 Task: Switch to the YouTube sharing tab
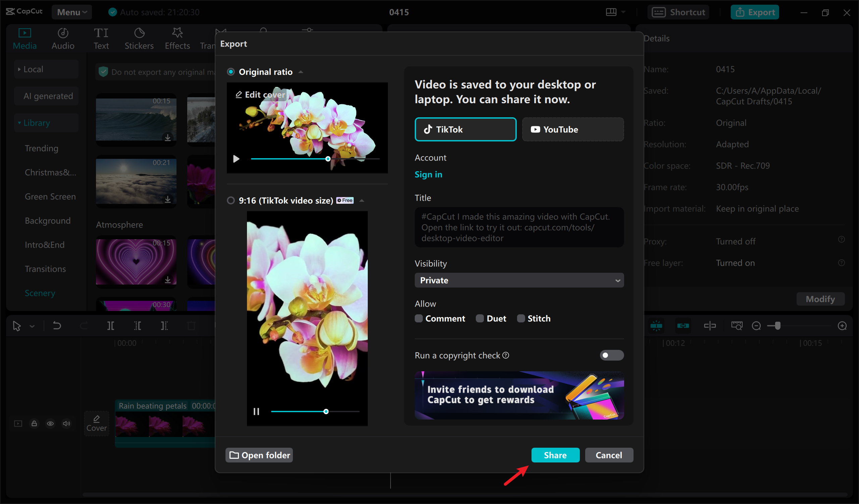tap(573, 129)
